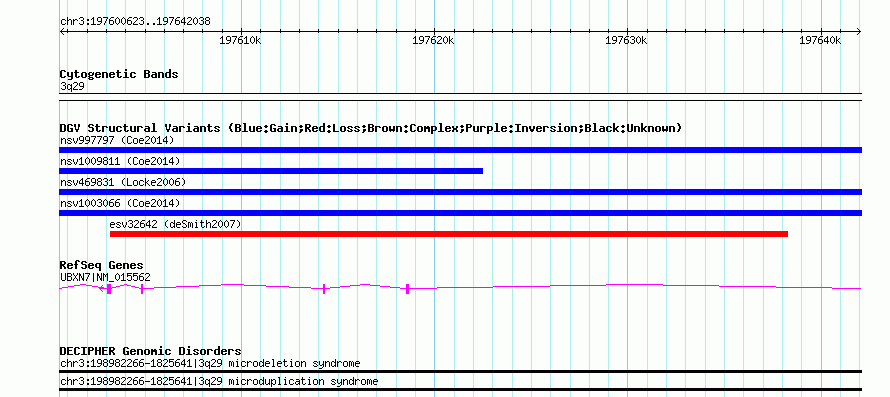Click the DGV Structural Variants track title

371,128
